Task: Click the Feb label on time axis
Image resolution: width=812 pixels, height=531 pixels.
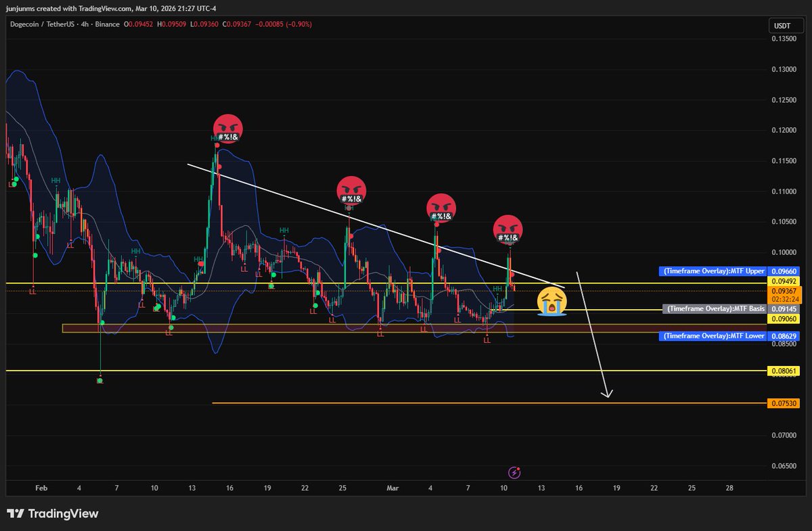Action: pos(41,488)
